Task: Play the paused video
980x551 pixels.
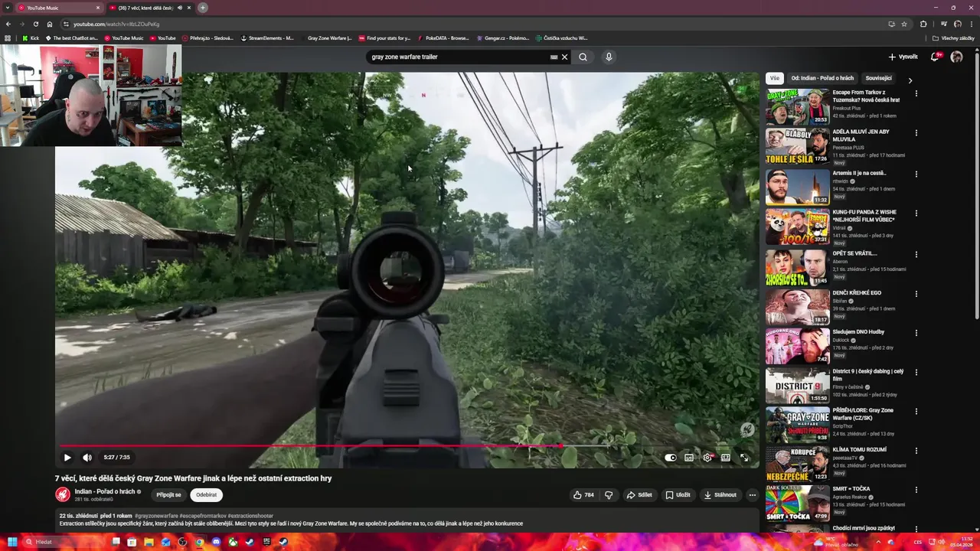Action: click(67, 458)
